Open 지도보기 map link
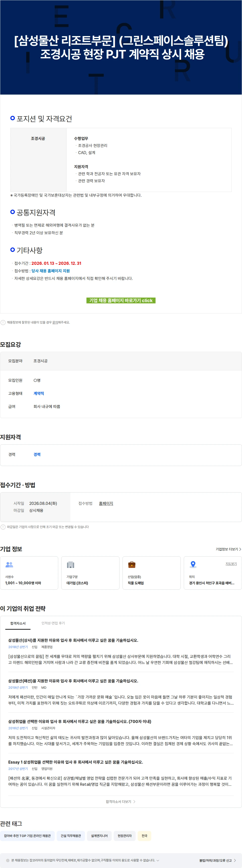This screenshot has width=242, height=868. point(231,564)
